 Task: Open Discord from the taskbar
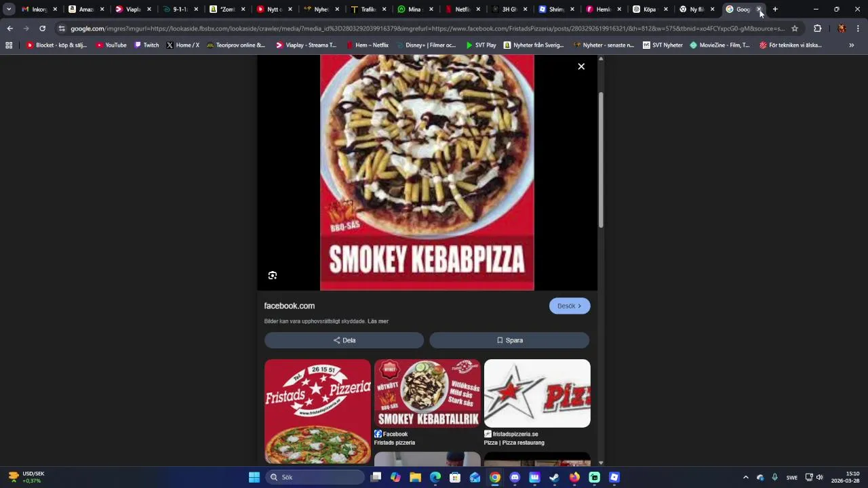(x=515, y=477)
